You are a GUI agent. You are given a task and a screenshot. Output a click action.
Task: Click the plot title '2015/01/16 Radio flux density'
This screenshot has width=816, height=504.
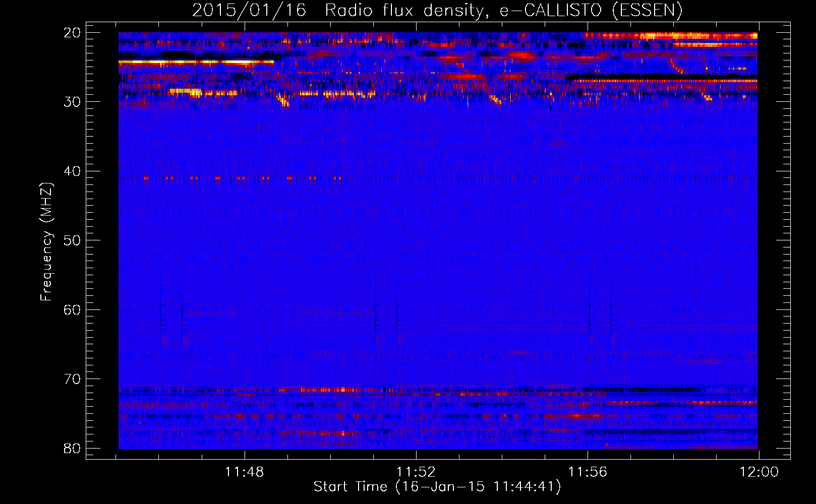click(x=437, y=10)
